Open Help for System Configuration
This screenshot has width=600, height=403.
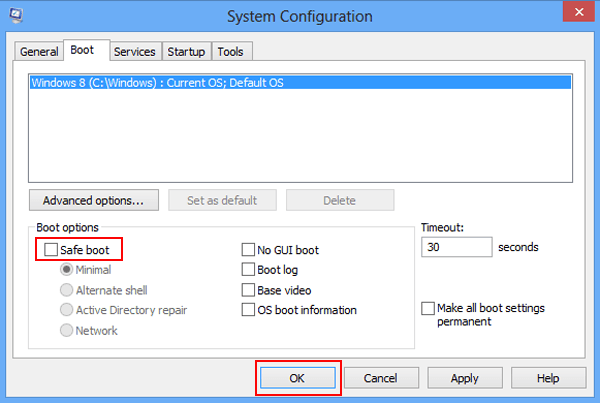pos(547,379)
